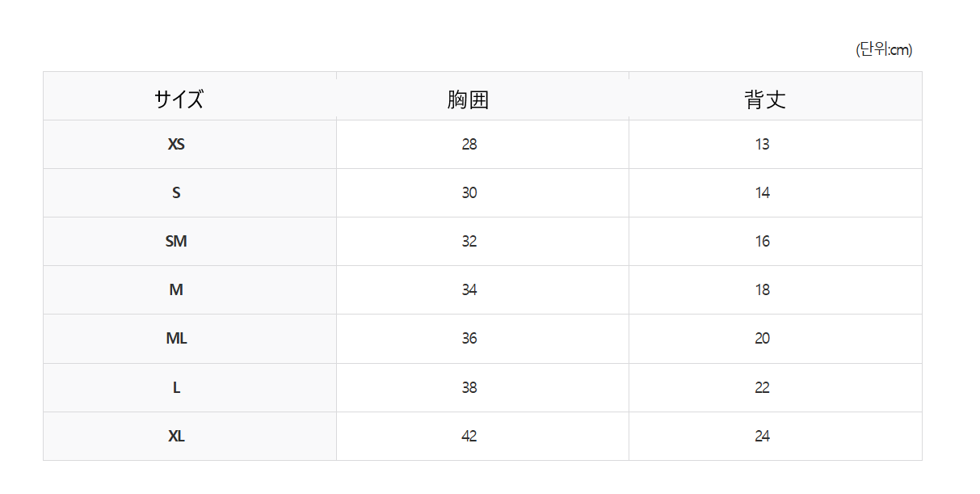This screenshot has height=494, width=980.
Task: Click chest value 42 in XL row
Action: click(469, 437)
